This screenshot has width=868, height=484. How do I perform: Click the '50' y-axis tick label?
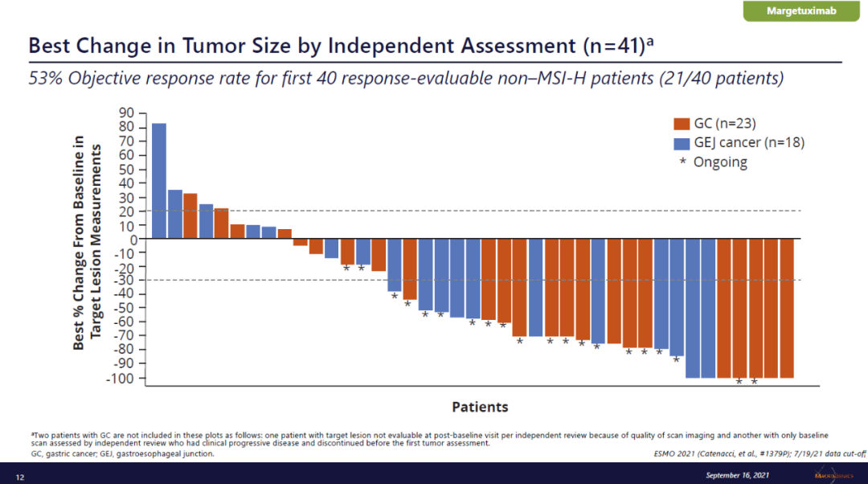click(x=126, y=170)
